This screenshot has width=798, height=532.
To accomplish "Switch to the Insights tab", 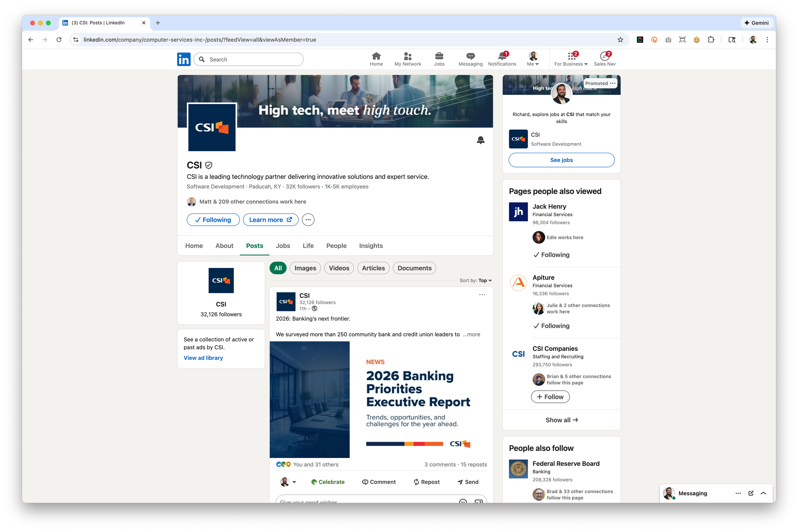I will point(371,246).
